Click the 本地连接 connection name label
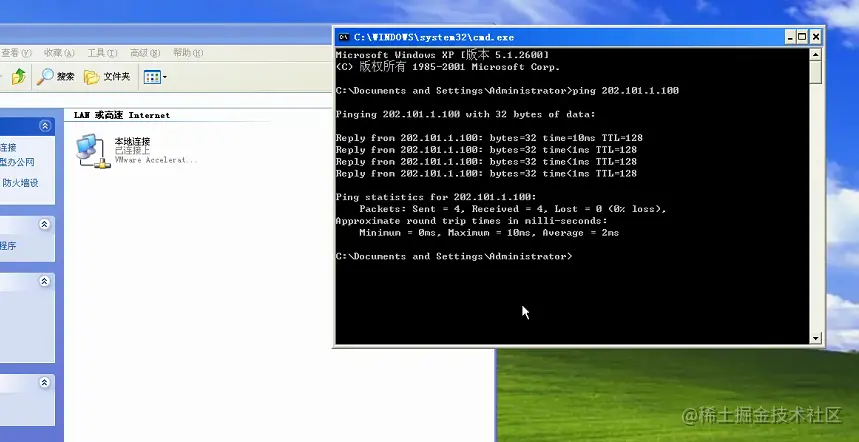Screen dimensions: 859x442 (132, 141)
